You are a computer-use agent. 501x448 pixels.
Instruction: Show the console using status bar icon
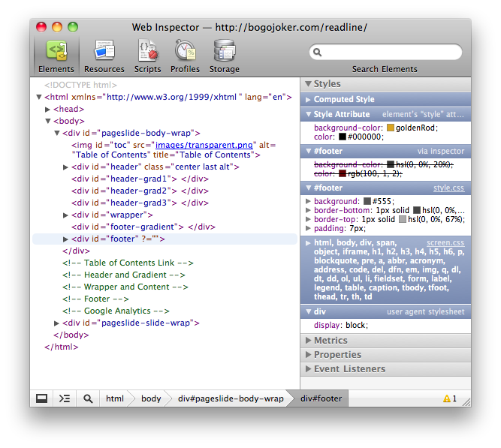(x=65, y=398)
